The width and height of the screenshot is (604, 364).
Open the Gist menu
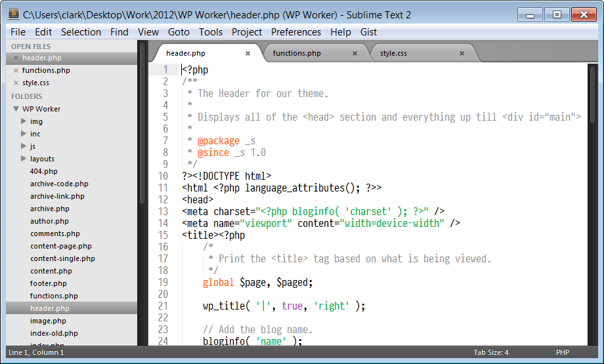[x=368, y=32]
